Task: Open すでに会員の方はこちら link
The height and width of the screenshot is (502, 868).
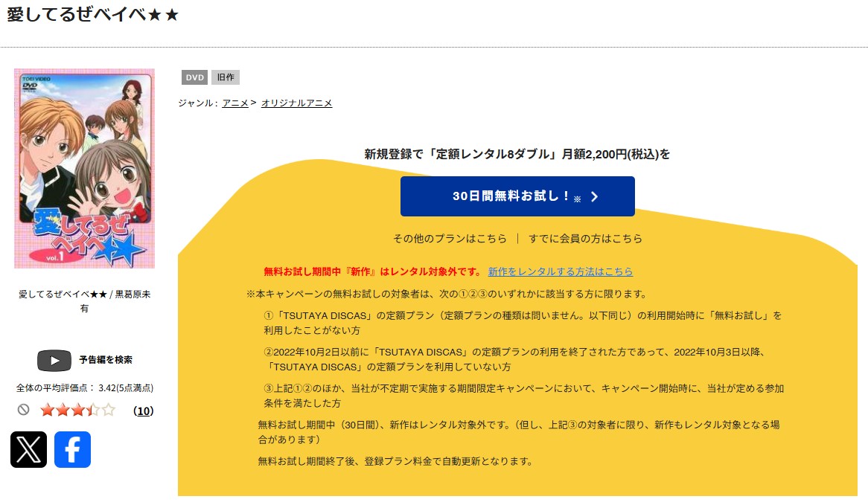Action: pos(585,238)
